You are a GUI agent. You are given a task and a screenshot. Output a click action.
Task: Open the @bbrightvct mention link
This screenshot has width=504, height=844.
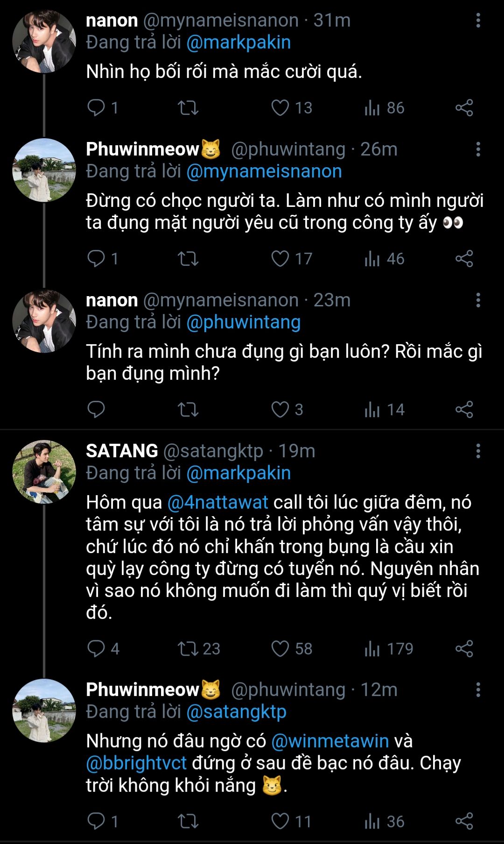point(136,763)
